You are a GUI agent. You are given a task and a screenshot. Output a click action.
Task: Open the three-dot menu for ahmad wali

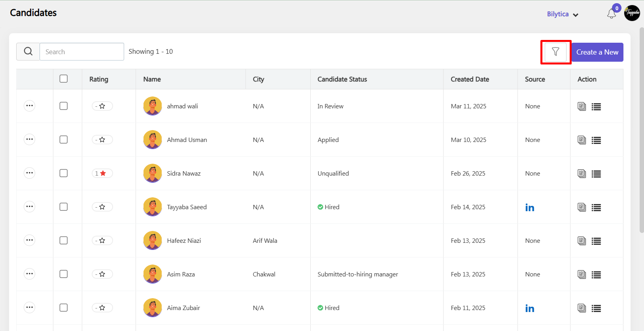coord(29,106)
